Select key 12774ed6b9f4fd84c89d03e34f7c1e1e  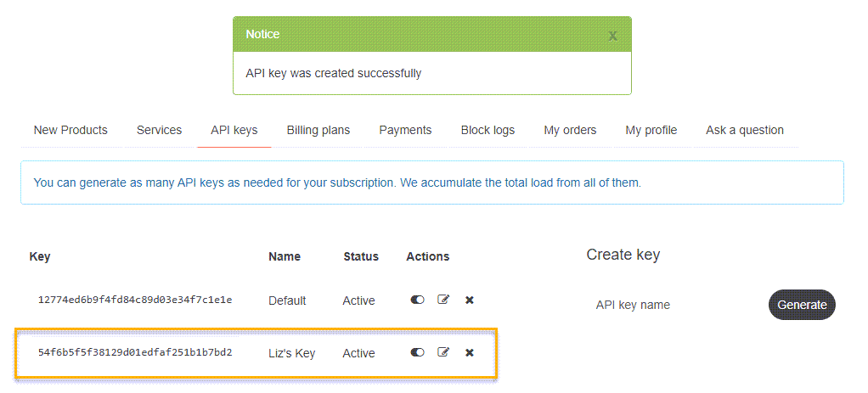click(135, 300)
